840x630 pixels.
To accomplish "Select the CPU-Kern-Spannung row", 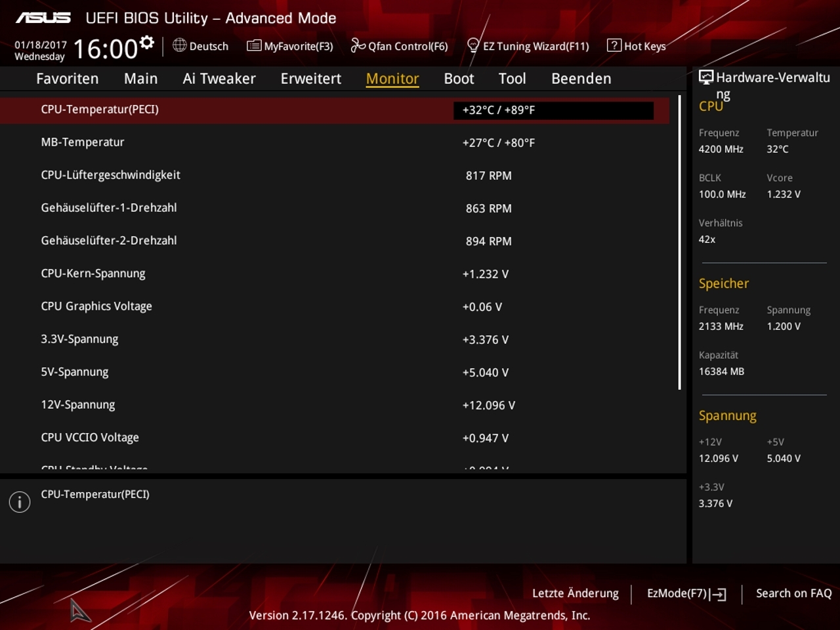I will 335,274.
